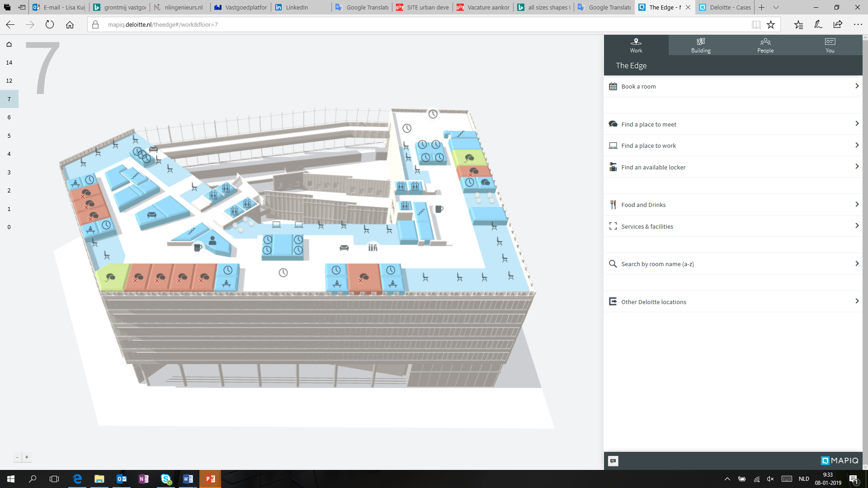Select floor 14 in floor list
This screenshot has height=488, width=868.
(x=9, y=62)
